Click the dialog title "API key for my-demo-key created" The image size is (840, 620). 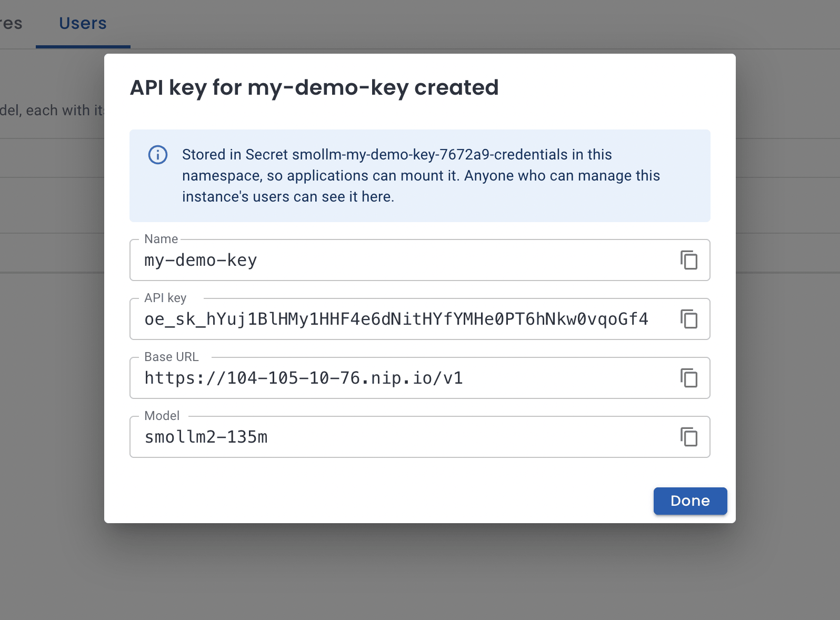[x=314, y=87]
